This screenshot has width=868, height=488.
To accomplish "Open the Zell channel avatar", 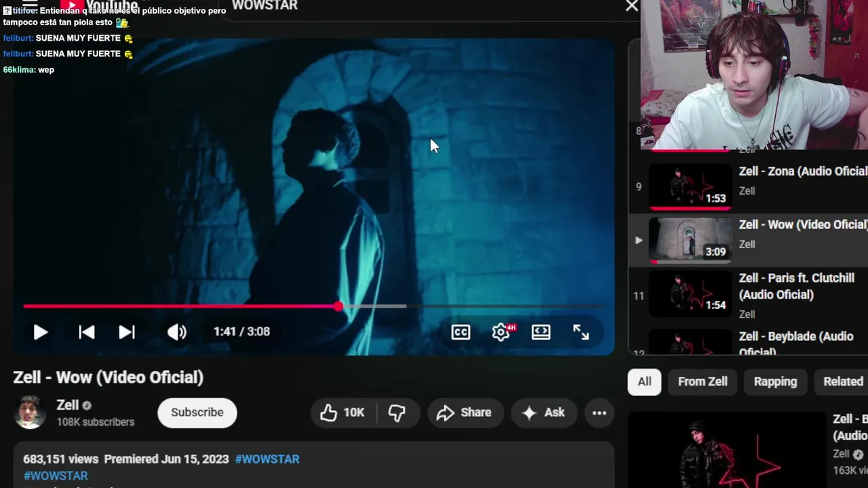I will coord(30,412).
